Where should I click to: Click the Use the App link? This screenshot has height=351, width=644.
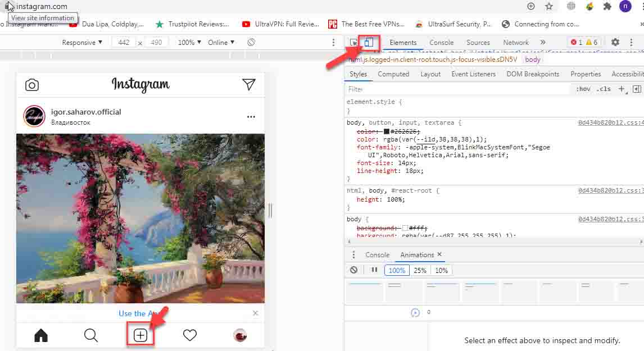[135, 313]
